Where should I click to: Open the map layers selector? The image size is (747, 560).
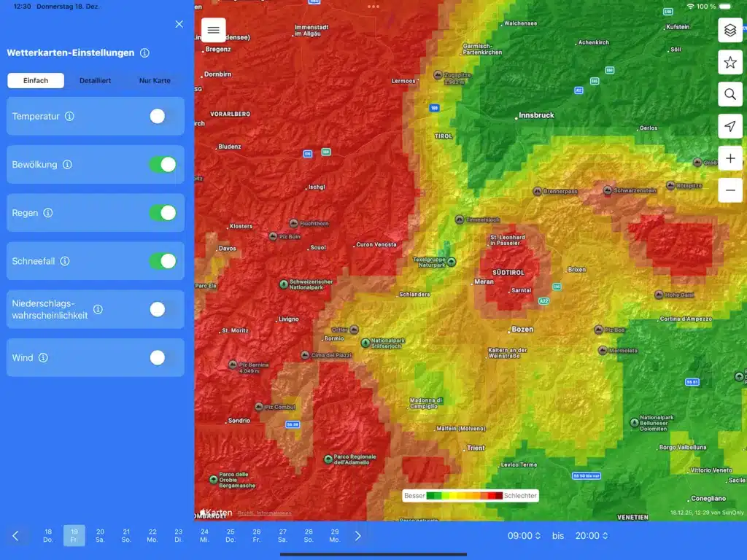[729, 31]
